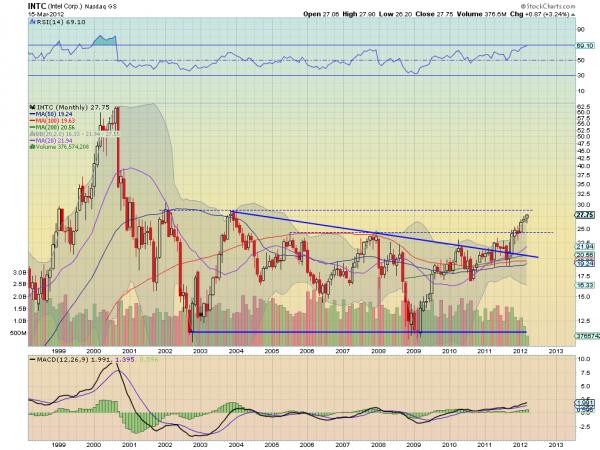Click the RSI(14) 69.10 panel label
600x450 pixels.
pos(60,22)
